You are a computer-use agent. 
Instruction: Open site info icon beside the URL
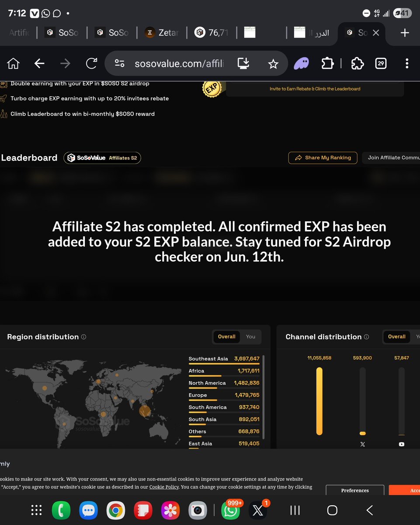point(119,64)
